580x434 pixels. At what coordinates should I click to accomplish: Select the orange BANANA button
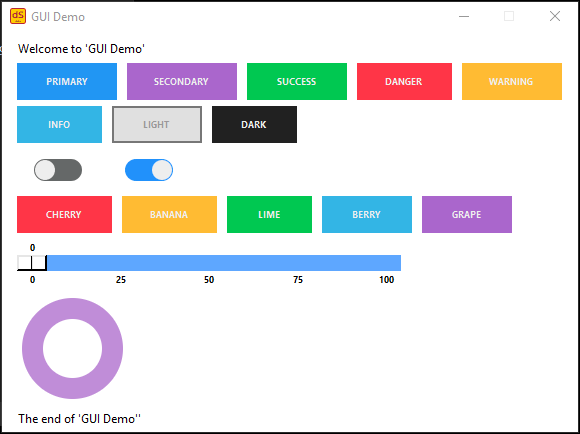tap(169, 215)
